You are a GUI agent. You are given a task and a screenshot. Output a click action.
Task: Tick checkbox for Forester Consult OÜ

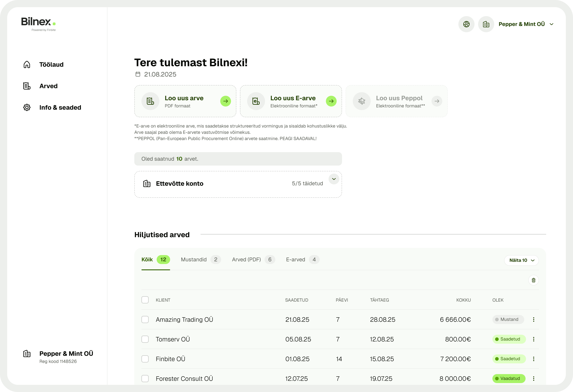pos(145,379)
